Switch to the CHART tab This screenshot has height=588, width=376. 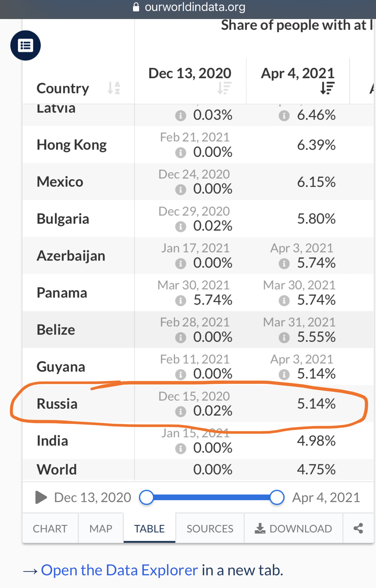(50, 529)
